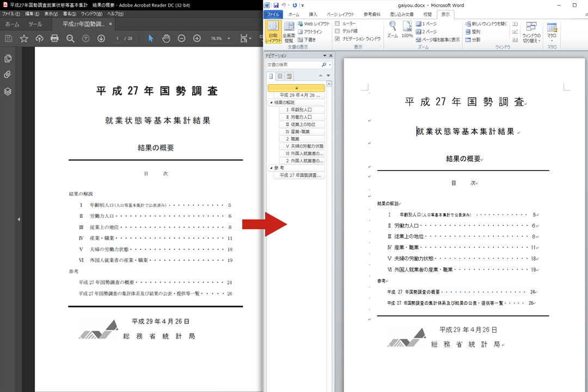Open the ページ レイアウト ribbon tab
The image size is (588, 392).
tap(340, 15)
